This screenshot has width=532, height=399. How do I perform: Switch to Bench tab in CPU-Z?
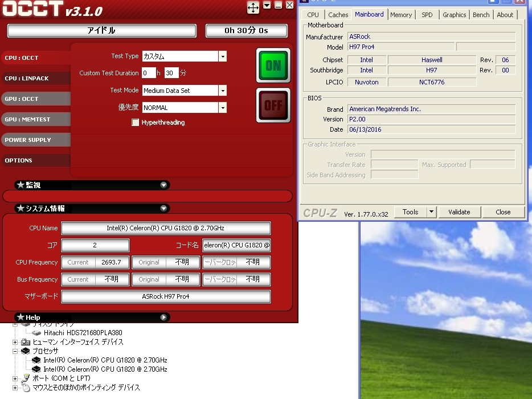tap(481, 15)
